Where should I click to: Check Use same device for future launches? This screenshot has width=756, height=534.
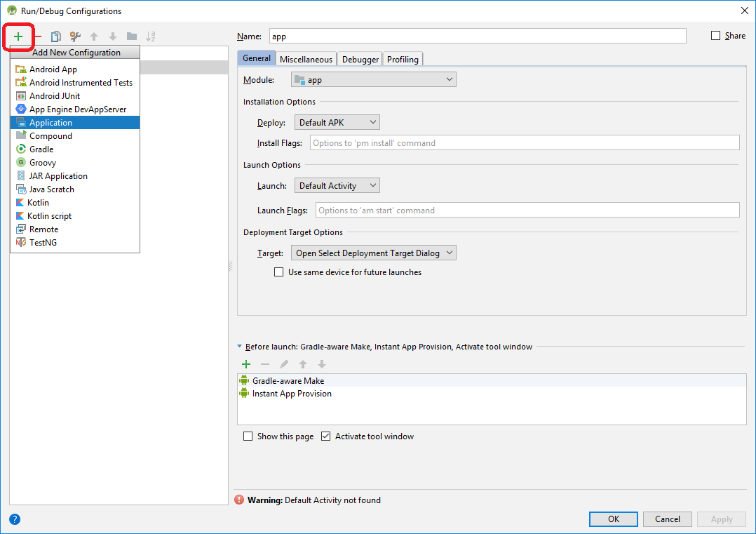(x=279, y=272)
